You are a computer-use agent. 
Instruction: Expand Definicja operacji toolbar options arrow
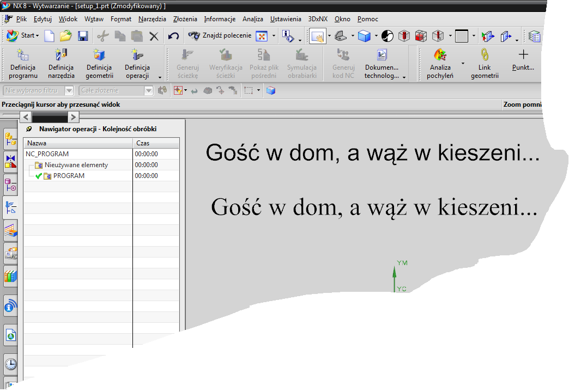point(160,77)
